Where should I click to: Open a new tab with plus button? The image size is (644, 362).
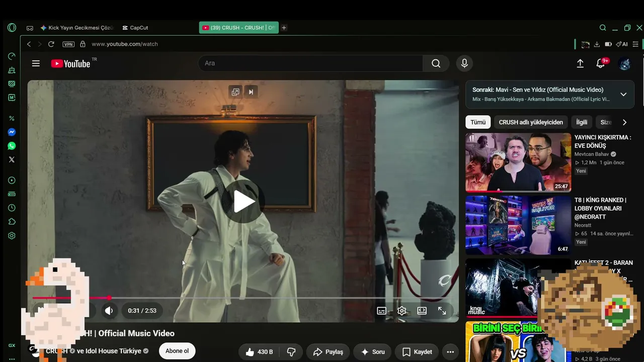284,28
